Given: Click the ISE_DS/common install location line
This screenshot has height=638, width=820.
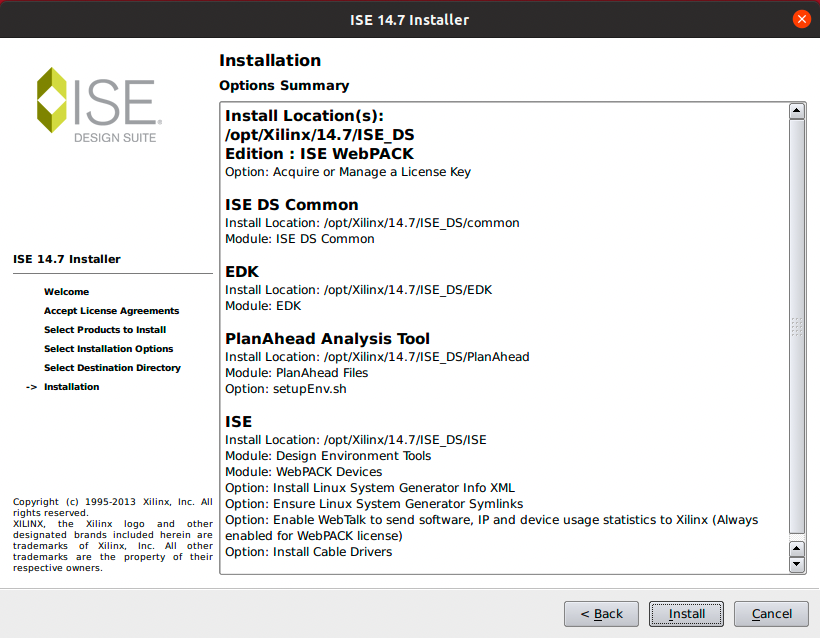Looking at the screenshot, I should click(x=372, y=223).
